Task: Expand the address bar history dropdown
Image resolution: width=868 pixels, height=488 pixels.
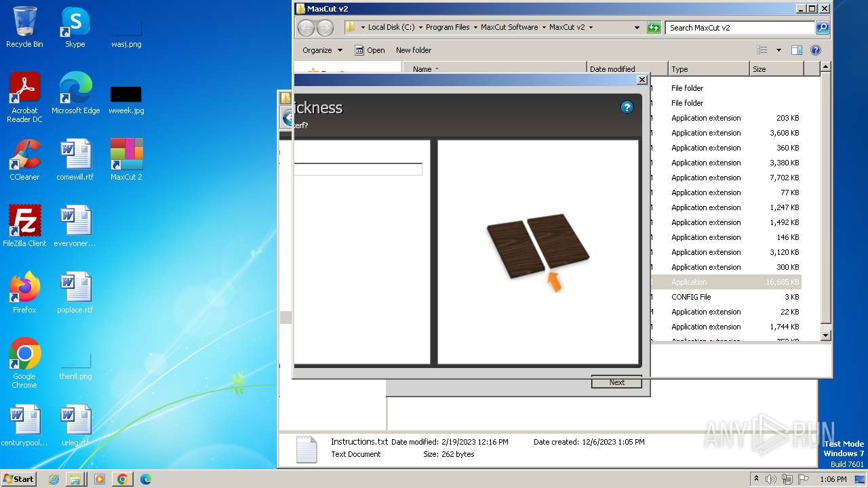Action: (637, 28)
